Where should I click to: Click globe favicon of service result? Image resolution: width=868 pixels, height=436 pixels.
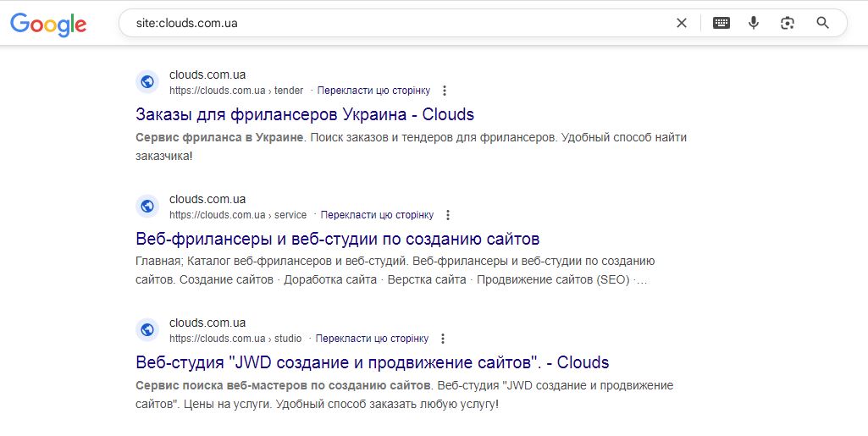147,206
